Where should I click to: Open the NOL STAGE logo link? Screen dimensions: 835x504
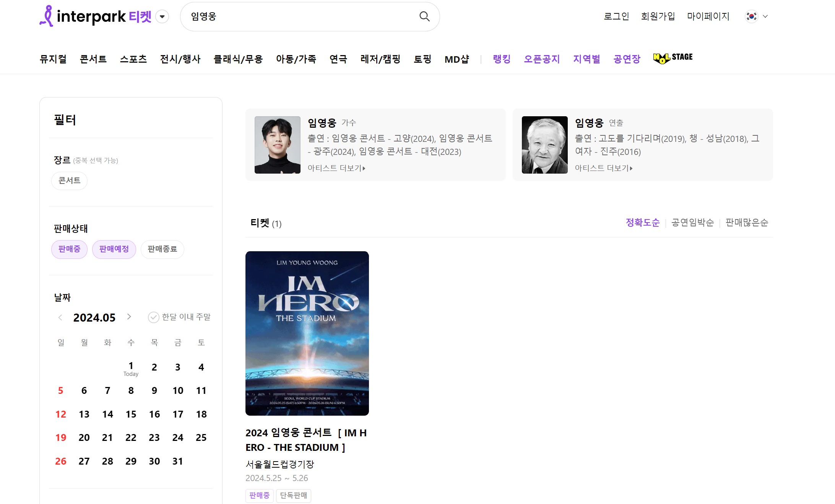(x=673, y=58)
